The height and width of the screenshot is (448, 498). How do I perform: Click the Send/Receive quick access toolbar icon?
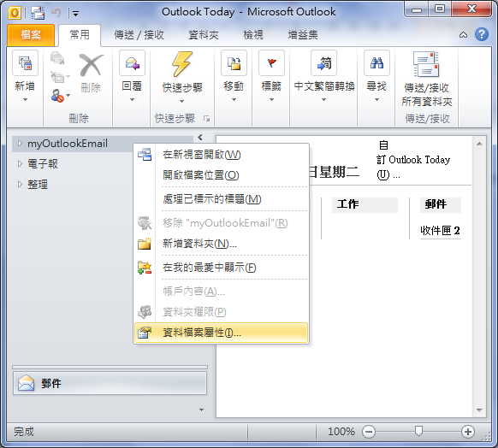click(x=38, y=13)
